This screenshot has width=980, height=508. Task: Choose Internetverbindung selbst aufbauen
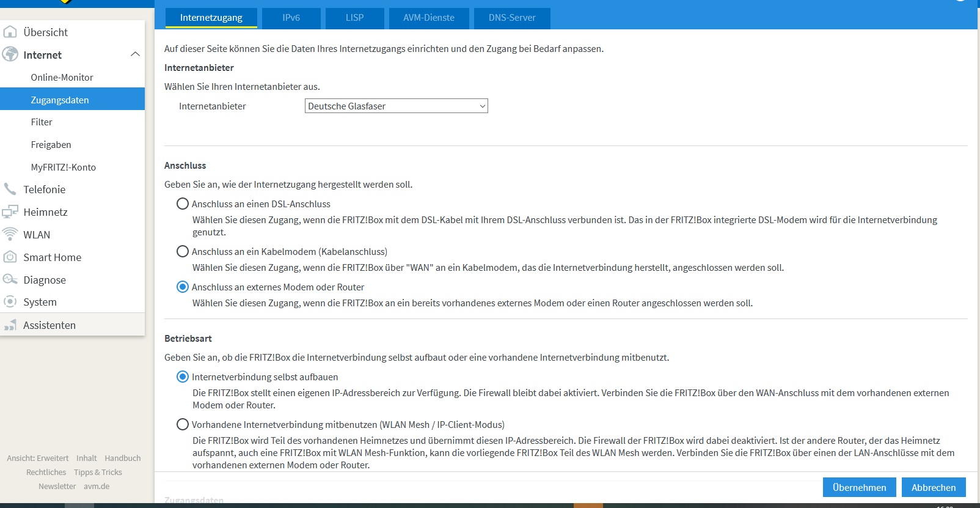coord(182,377)
